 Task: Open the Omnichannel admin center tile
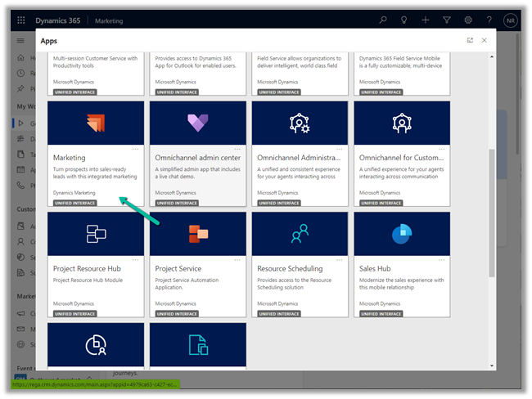pyautogui.click(x=197, y=154)
